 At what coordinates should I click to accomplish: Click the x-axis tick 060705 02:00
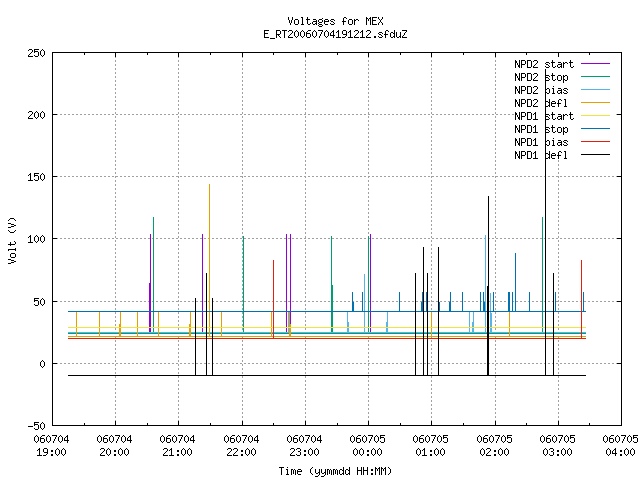[x=494, y=446]
